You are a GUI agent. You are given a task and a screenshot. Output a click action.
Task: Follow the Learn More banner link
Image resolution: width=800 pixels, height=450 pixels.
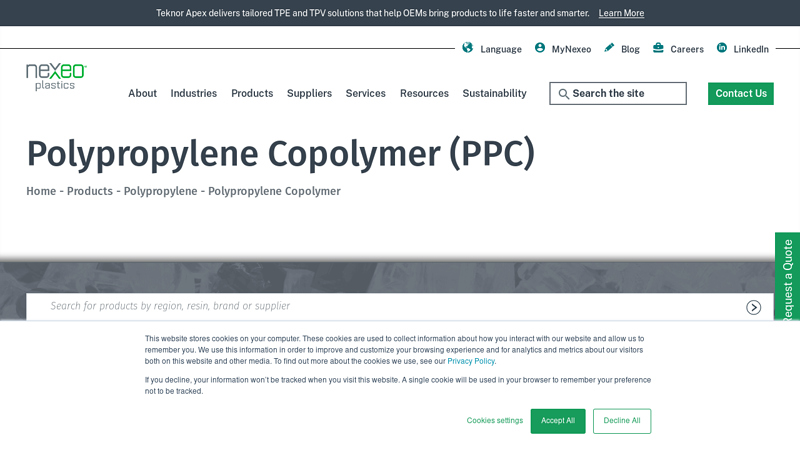pos(621,13)
